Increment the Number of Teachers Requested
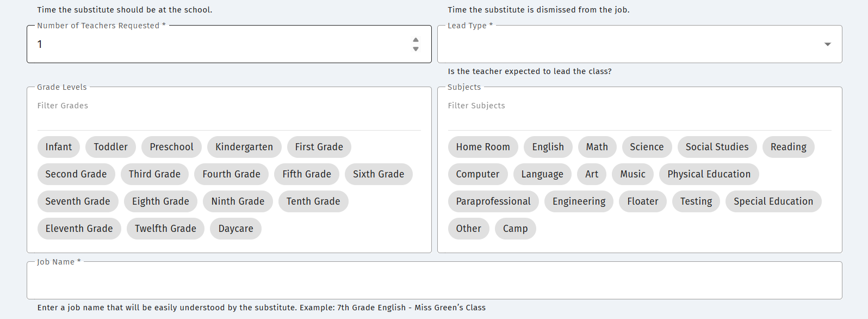This screenshot has width=868, height=319. click(x=416, y=40)
